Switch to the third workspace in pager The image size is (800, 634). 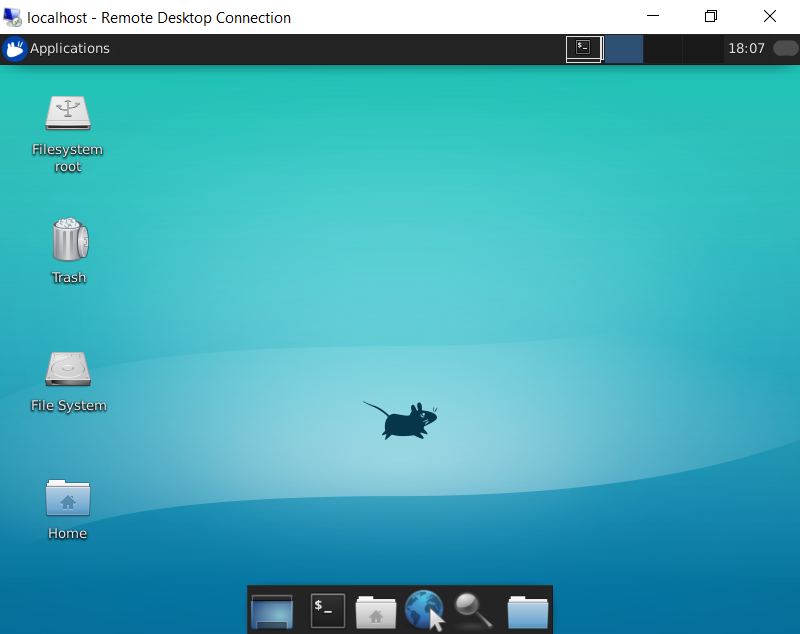[663, 49]
